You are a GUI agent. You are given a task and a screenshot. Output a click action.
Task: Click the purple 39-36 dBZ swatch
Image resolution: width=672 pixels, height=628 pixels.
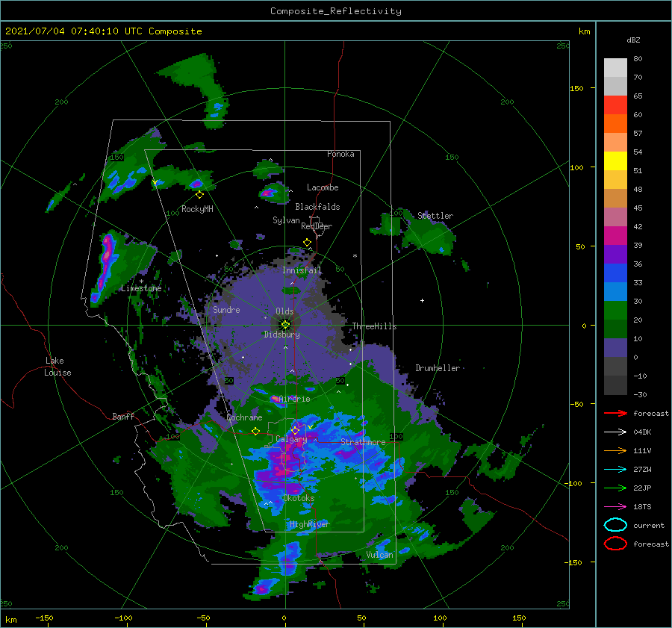tap(615, 255)
